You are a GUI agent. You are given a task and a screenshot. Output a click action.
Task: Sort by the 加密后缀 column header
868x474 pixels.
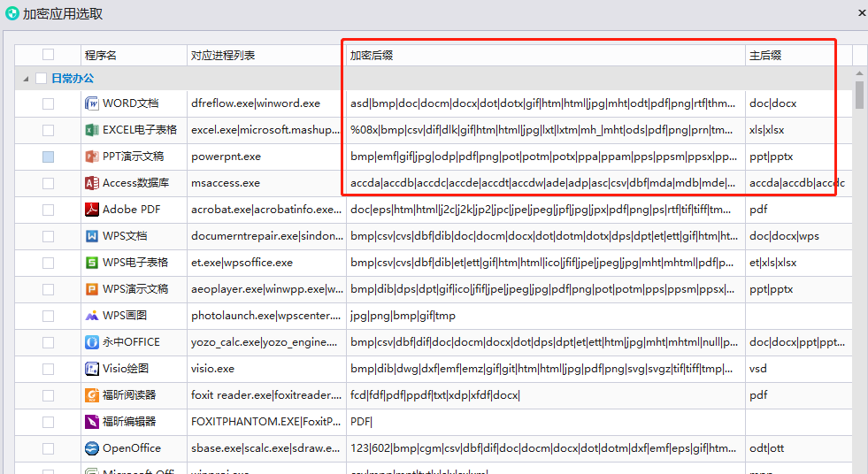(546, 55)
